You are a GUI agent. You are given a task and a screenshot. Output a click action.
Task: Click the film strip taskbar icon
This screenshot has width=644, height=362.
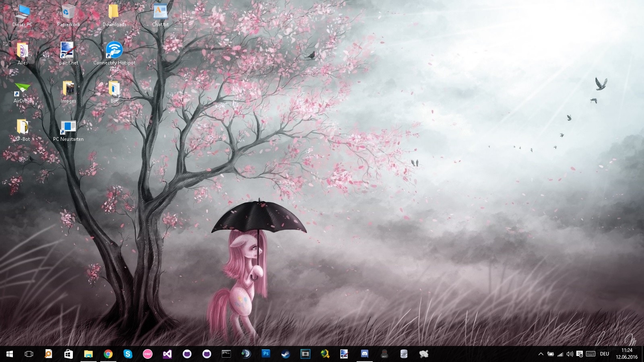click(x=305, y=354)
